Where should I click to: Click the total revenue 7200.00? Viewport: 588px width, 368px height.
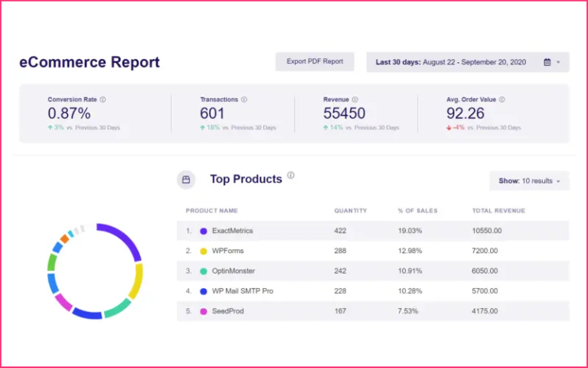point(485,251)
